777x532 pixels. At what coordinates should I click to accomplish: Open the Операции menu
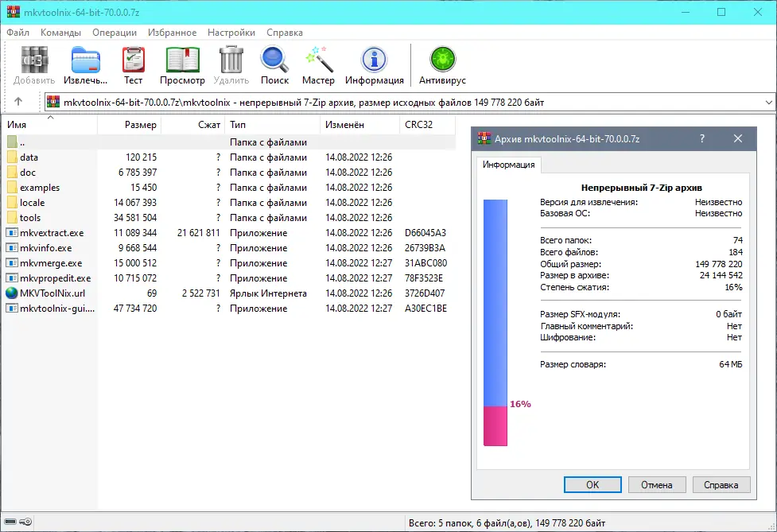115,32
